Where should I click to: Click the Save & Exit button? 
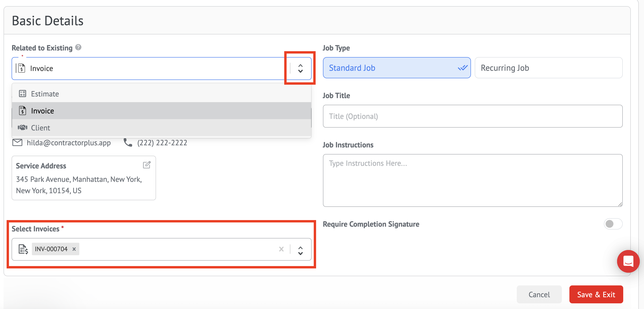tap(596, 295)
